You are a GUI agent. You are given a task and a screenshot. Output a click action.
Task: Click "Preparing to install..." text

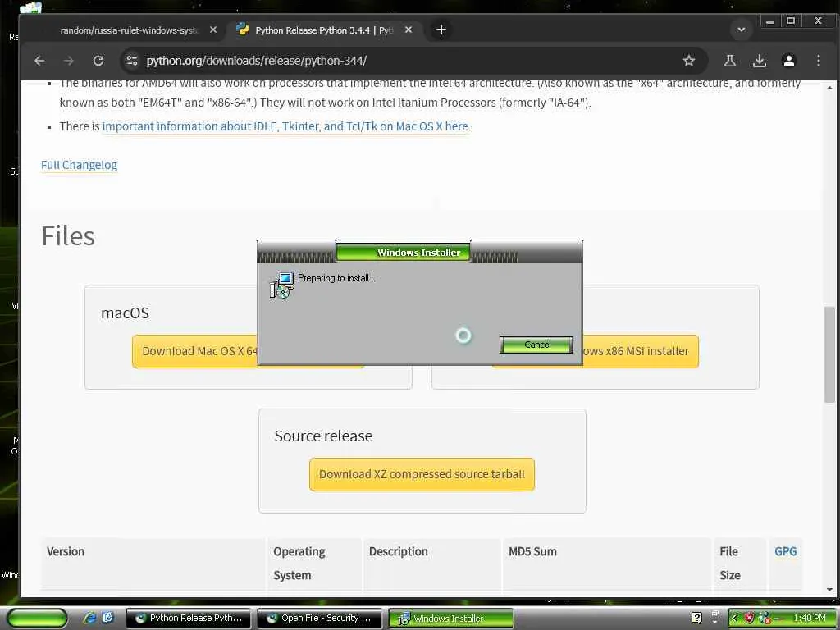(x=336, y=278)
